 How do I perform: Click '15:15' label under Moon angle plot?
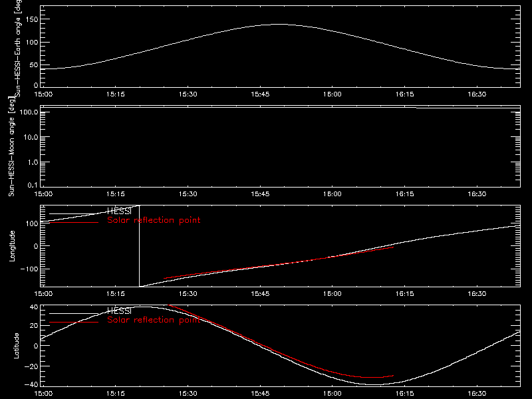pyautogui.click(x=116, y=194)
